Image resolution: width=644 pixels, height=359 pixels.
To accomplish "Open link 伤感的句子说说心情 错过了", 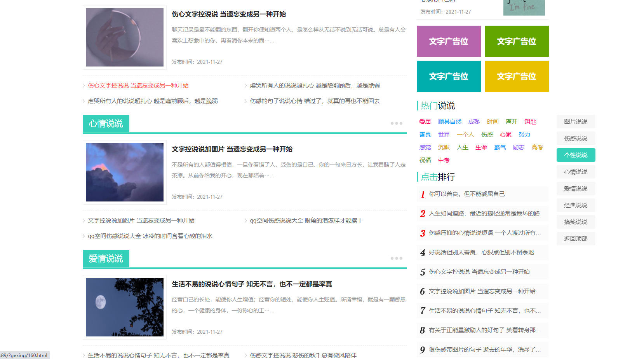I will tap(315, 101).
